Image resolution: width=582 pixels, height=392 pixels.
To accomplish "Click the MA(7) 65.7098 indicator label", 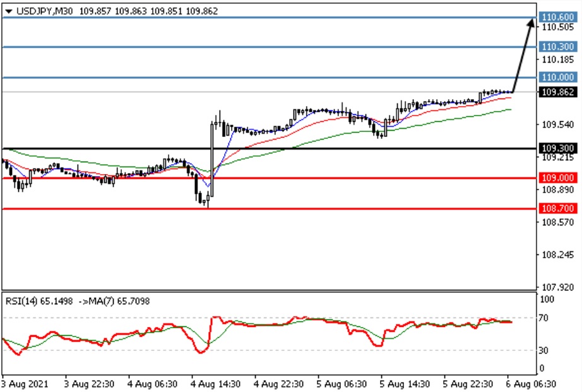I will click(118, 301).
